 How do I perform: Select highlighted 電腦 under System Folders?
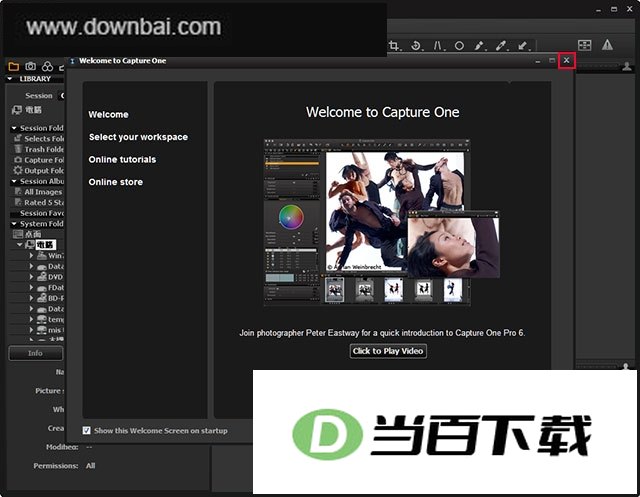click(x=45, y=244)
